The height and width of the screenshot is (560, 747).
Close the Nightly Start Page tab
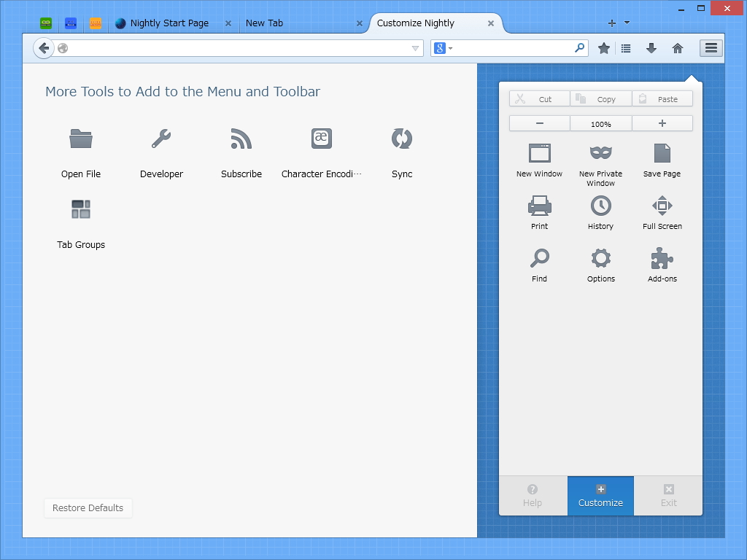click(228, 23)
